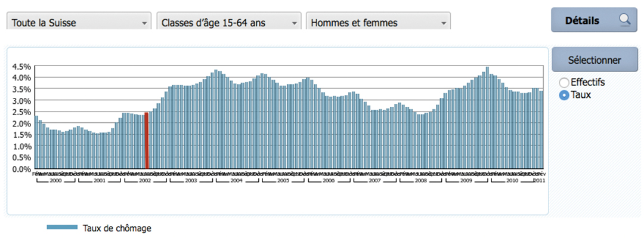Image resolution: width=644 pixels, height=238 pixels.
Task: Click the 3.5% y-axis label
Action: 23,89
